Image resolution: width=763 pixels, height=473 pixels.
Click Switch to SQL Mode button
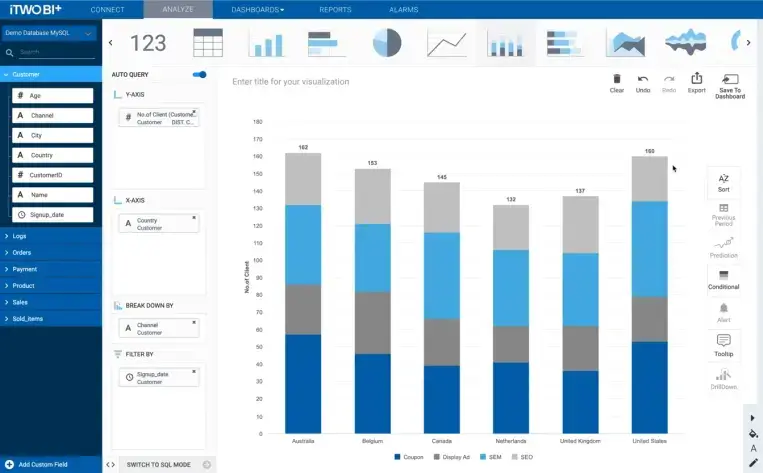pos(160,464)
